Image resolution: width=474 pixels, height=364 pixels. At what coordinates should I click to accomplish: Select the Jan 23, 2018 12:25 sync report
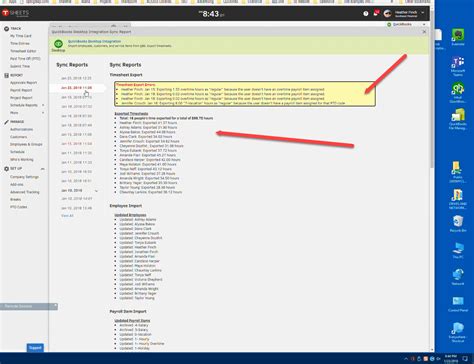76,78
